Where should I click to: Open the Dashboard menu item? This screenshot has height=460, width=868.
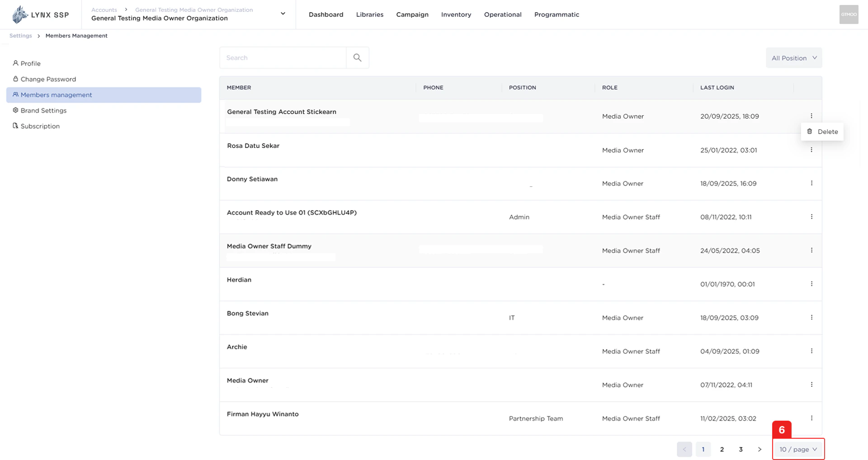click(x=325, y=14)
